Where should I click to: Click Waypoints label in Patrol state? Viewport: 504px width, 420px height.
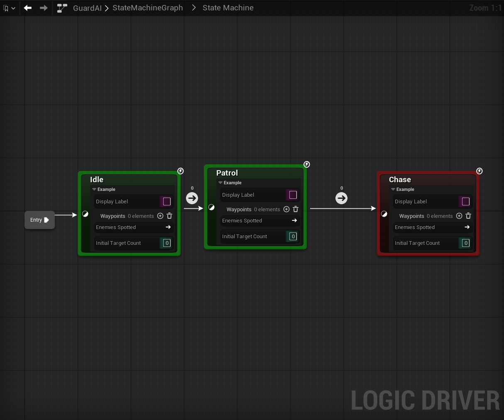239,210
